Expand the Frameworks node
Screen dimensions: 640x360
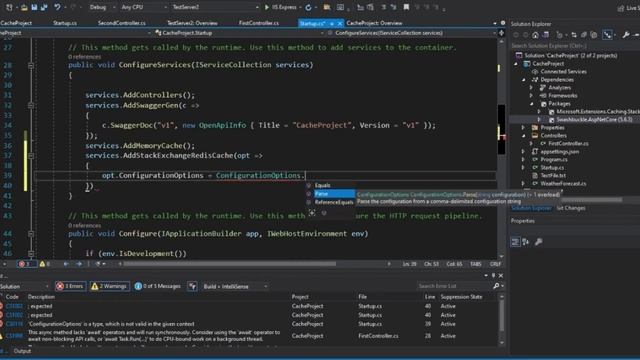pyautogui.click(x=531, y=96)
